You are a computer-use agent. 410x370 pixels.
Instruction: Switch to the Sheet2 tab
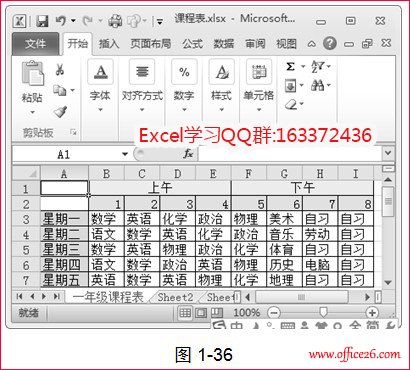[175, 297]
